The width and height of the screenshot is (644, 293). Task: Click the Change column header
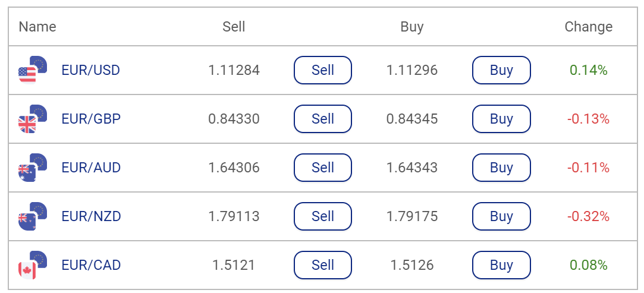[x=588, y=27]
